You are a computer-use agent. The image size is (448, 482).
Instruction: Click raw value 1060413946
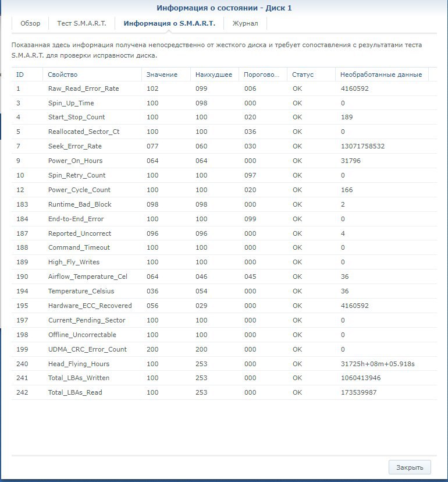click(361, 378)
